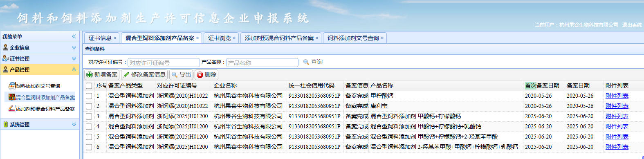Click the 企业信息 person icon
This screenshot has width=644, height=159.
[6, 47]
